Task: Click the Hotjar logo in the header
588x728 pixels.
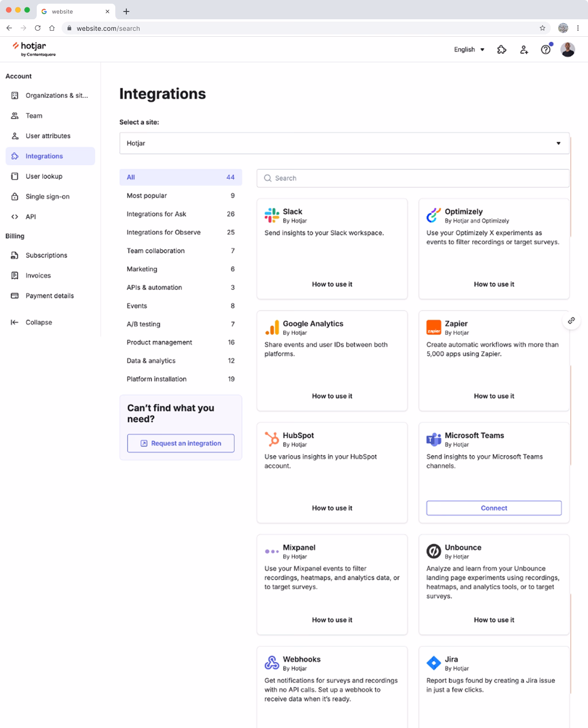Action: 34,49
